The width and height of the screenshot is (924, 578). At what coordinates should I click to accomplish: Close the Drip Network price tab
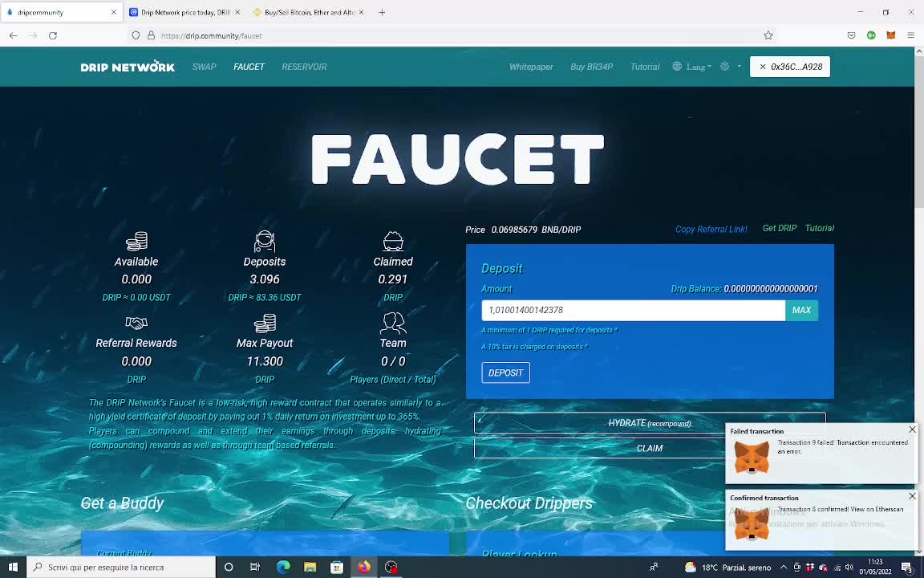click(237, 12)
